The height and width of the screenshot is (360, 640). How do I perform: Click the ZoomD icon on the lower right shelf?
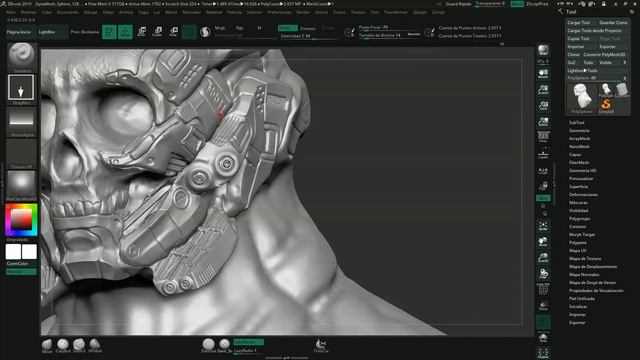coord(543,258)
